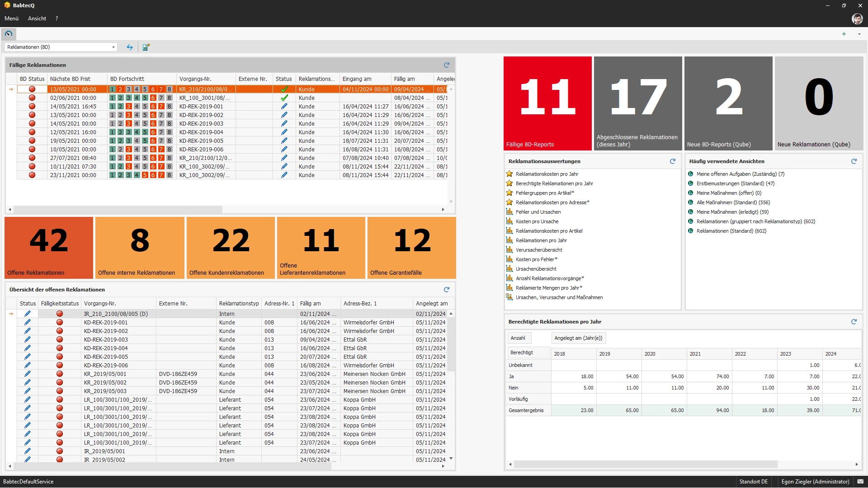
Task: Click the red 8D status dot for 23/11/2021 row
Action: click(x=32, y=175)
